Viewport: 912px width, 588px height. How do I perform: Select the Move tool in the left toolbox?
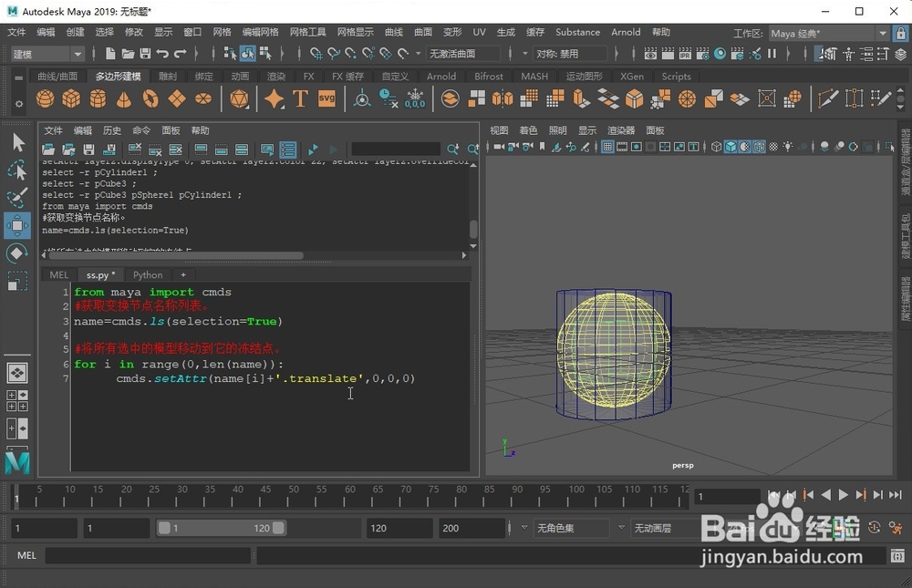pyautogui.click(x=16, y=226)
